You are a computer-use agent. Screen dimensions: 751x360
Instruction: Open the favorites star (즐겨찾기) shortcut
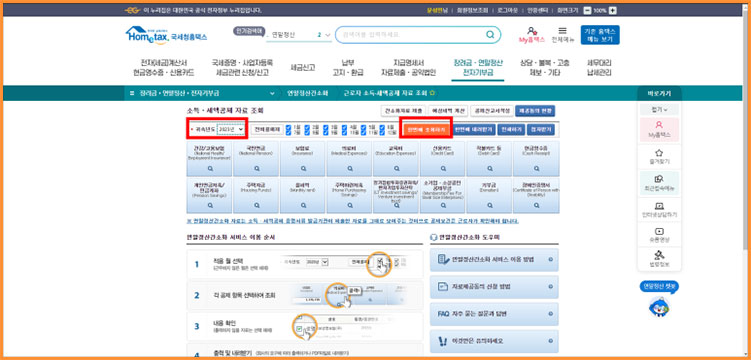[x=659, y=157]
